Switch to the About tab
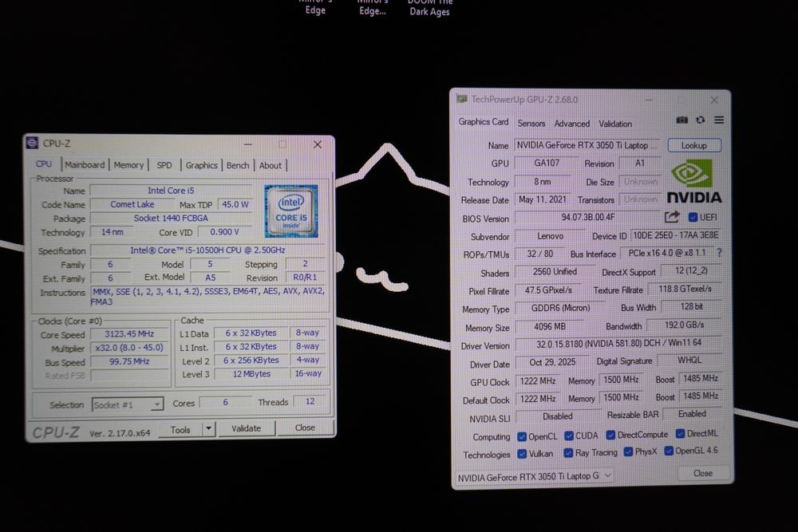Viewport: 798px width, 532px height. click(271, 165)
